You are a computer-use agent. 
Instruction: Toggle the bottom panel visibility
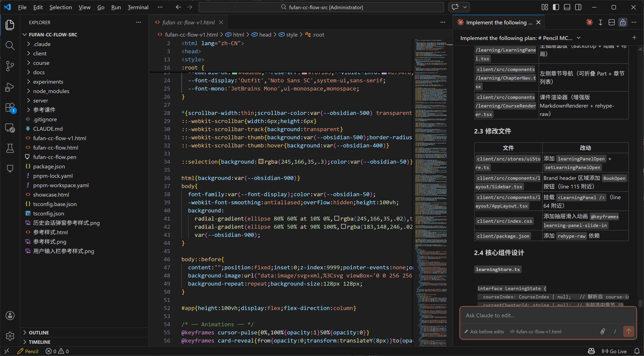567,7
